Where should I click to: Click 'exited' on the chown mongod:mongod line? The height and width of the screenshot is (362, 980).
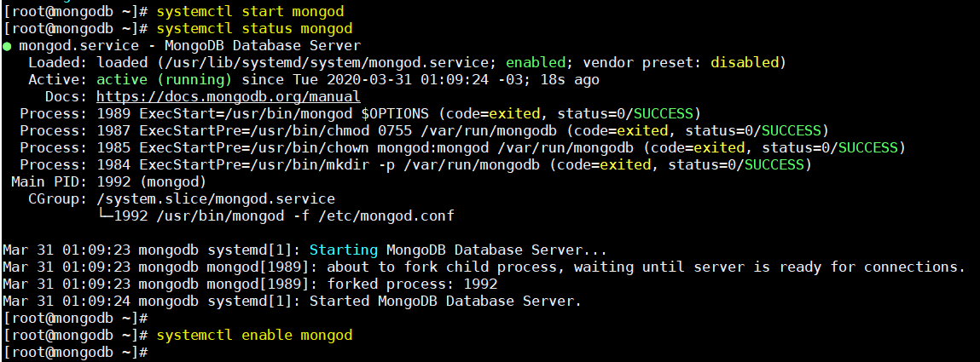coord(719,148)
